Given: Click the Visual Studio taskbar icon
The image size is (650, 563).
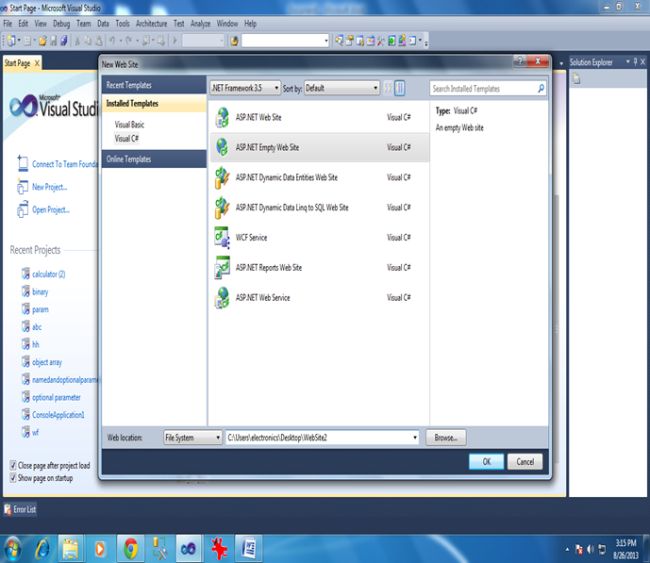Looking at the screenshot, I should [189, 548].
